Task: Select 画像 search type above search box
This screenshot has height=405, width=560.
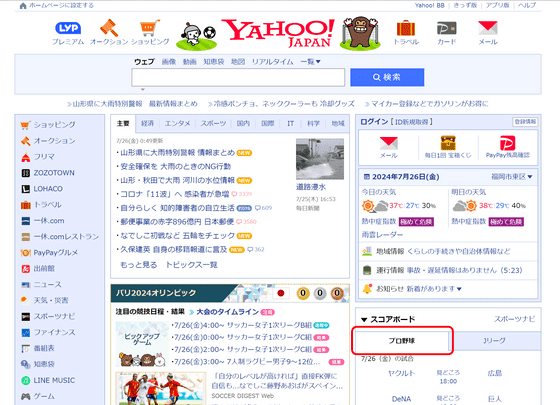Action: coord(169,62)
